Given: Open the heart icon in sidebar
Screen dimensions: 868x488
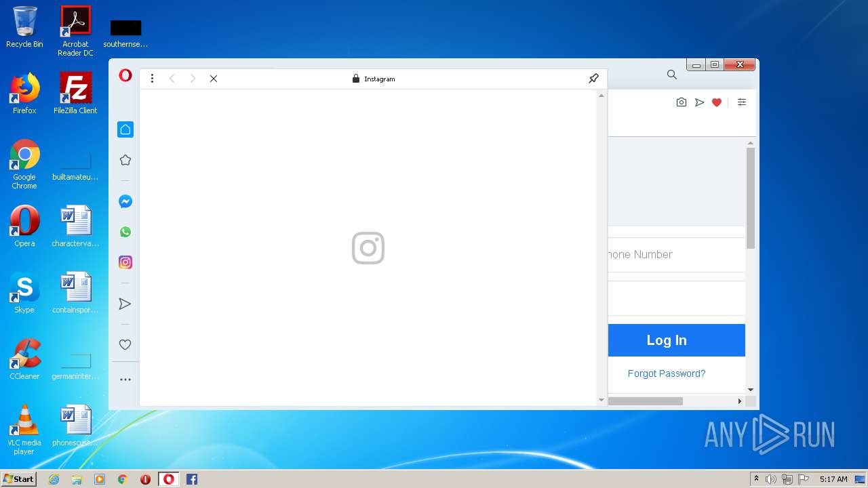Looking at the screenshot, I should pos(125,344).
